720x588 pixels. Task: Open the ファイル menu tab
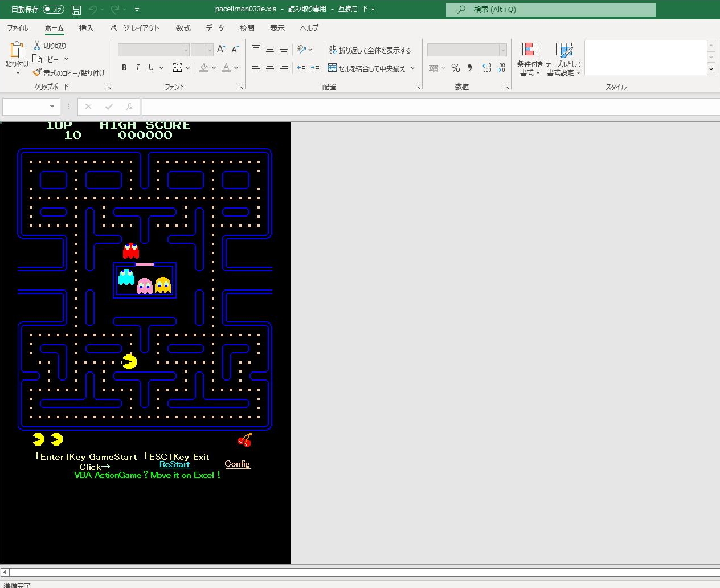coord(18,28)
